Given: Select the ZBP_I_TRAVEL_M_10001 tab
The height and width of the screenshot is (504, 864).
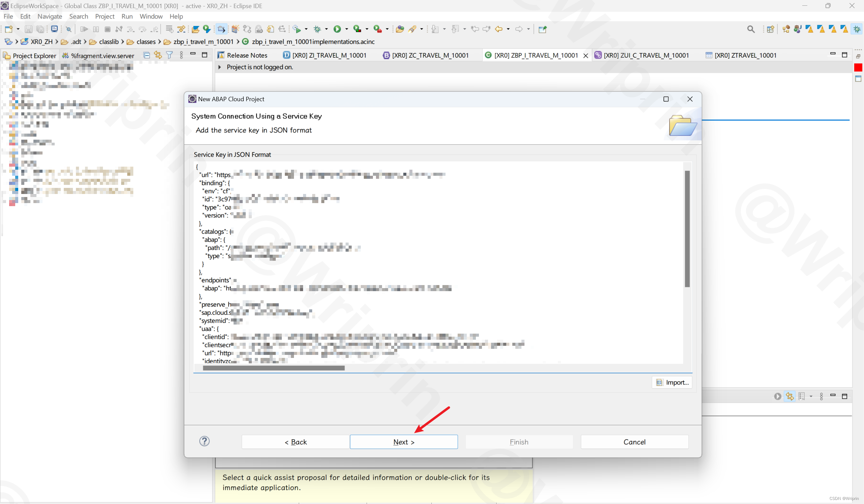Looking at the screenshot, I should 536,55.
